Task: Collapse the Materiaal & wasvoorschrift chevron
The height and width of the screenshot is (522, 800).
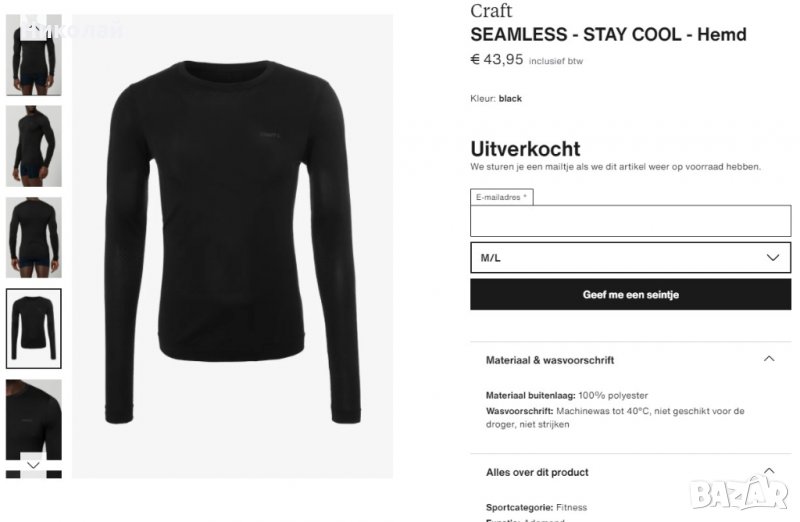Action: [769, 359]
